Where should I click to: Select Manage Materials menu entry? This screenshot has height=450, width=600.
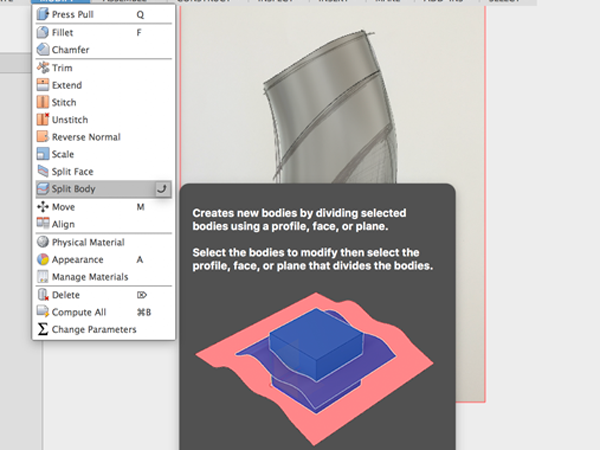(x=103, y=277)
